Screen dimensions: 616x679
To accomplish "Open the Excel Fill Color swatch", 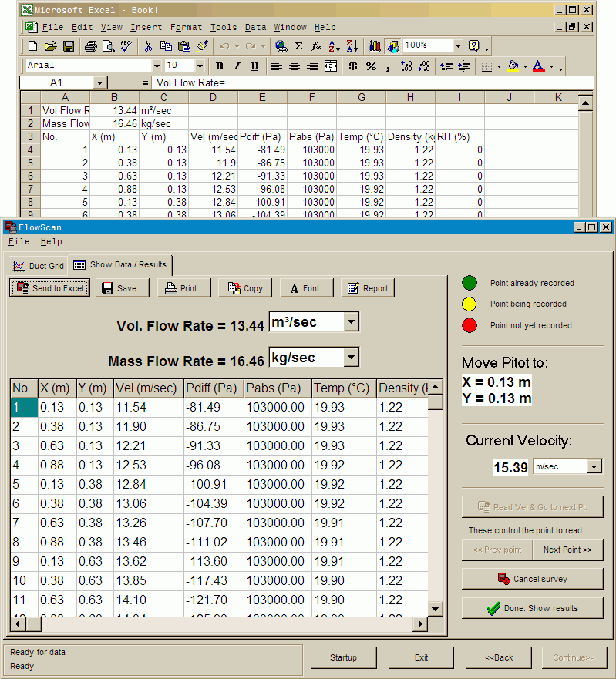I will tap(513, 66).
